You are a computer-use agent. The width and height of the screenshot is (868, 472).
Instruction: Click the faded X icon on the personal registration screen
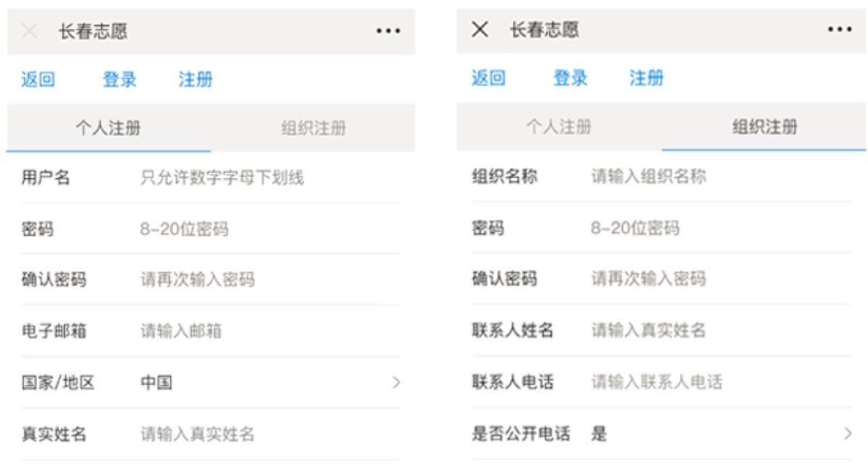pyautogui.click(x=30, y=31)
